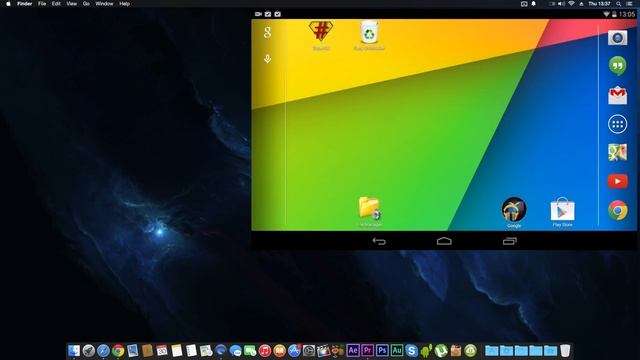Open the Camera app in the emulator
Screen dimensions: 640x360
[618, 38]
